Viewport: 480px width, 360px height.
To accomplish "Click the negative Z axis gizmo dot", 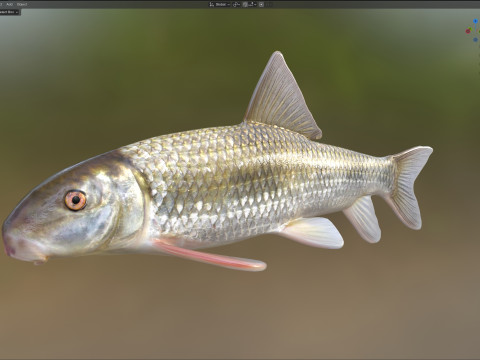I will (x=475, y=40).
